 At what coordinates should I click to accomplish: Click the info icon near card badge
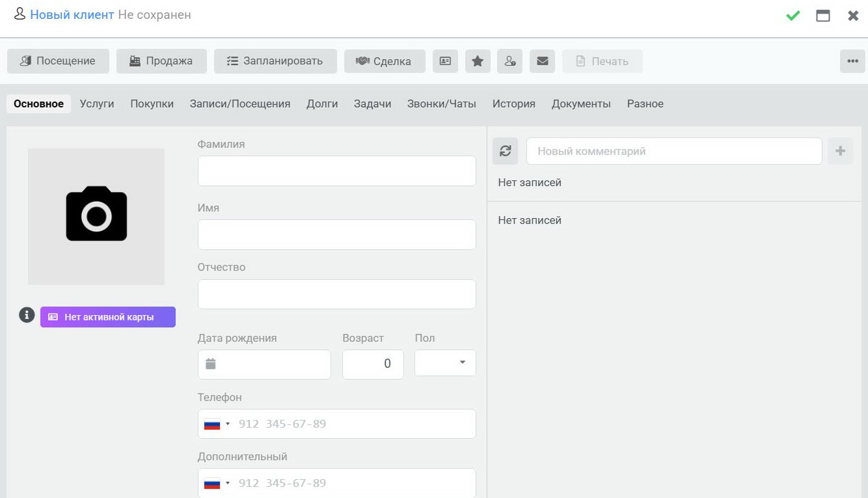(27, 316)
